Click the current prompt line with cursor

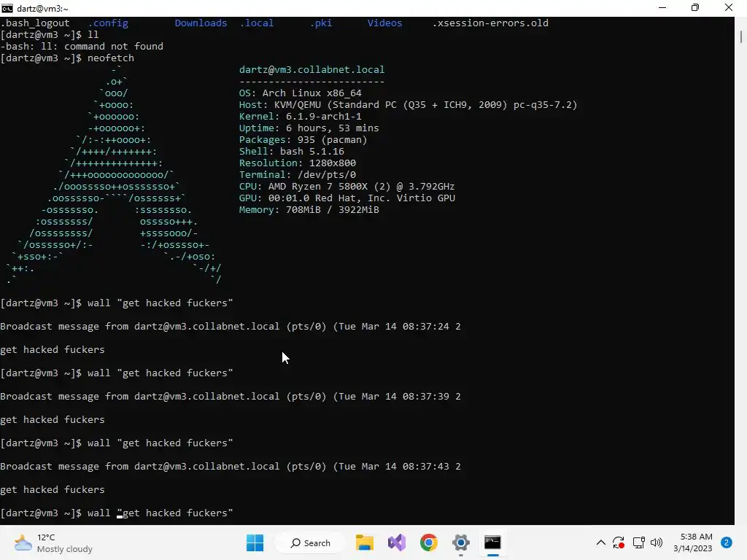[117, 513]
